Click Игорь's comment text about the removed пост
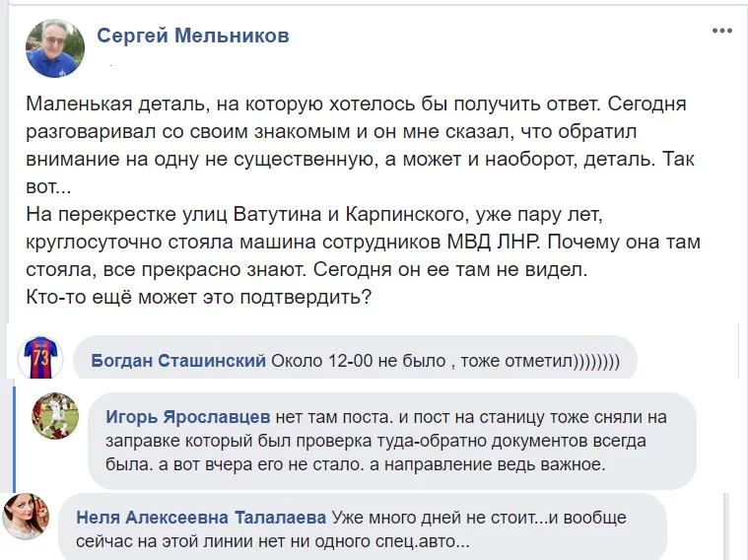 pos(386,441)
